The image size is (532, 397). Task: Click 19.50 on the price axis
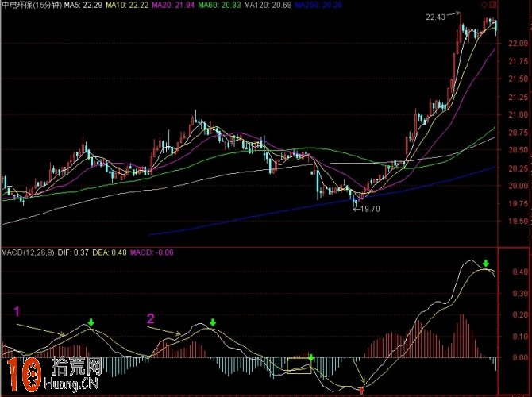[x=518, y=222]
